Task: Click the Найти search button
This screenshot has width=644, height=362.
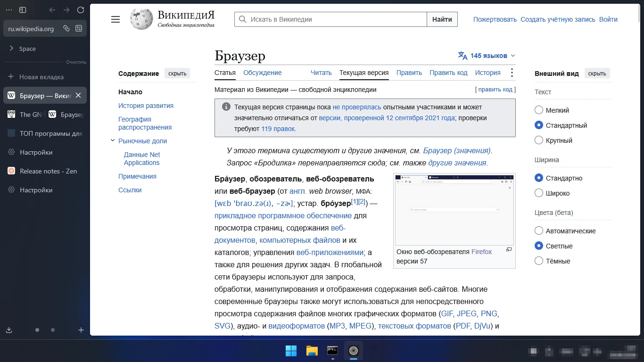Action: tap(442, 19)
